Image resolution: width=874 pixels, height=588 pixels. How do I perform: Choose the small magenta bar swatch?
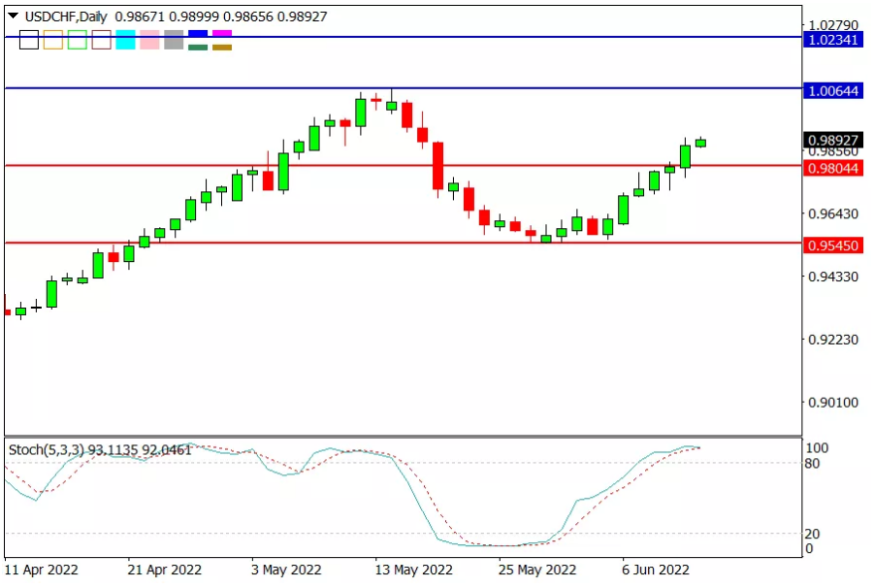(222, 33)
